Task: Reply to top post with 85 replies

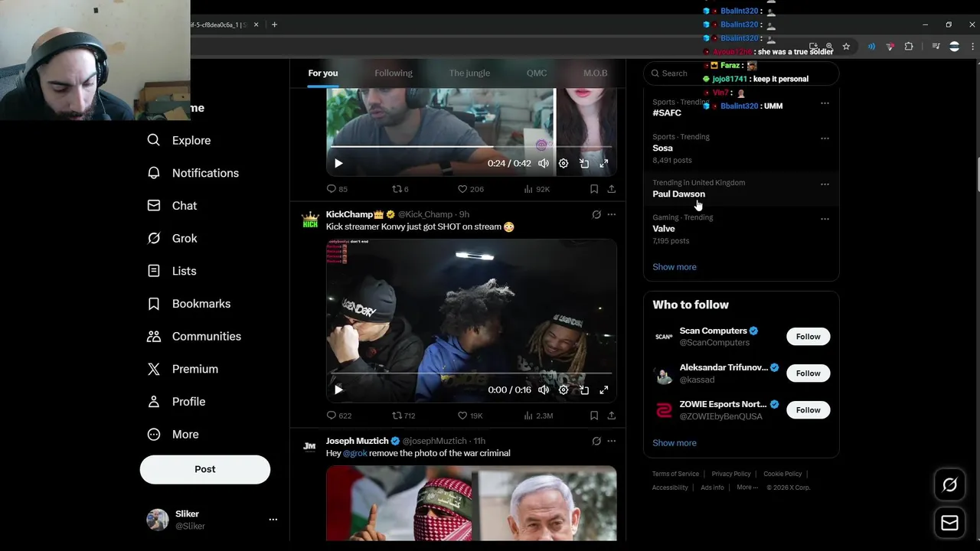Action: click(337, 189)
